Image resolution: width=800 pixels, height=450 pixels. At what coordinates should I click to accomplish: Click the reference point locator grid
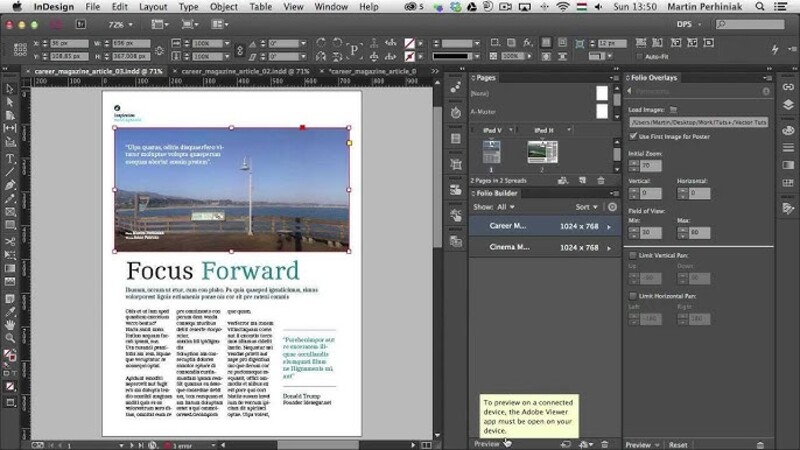(20, 49)
